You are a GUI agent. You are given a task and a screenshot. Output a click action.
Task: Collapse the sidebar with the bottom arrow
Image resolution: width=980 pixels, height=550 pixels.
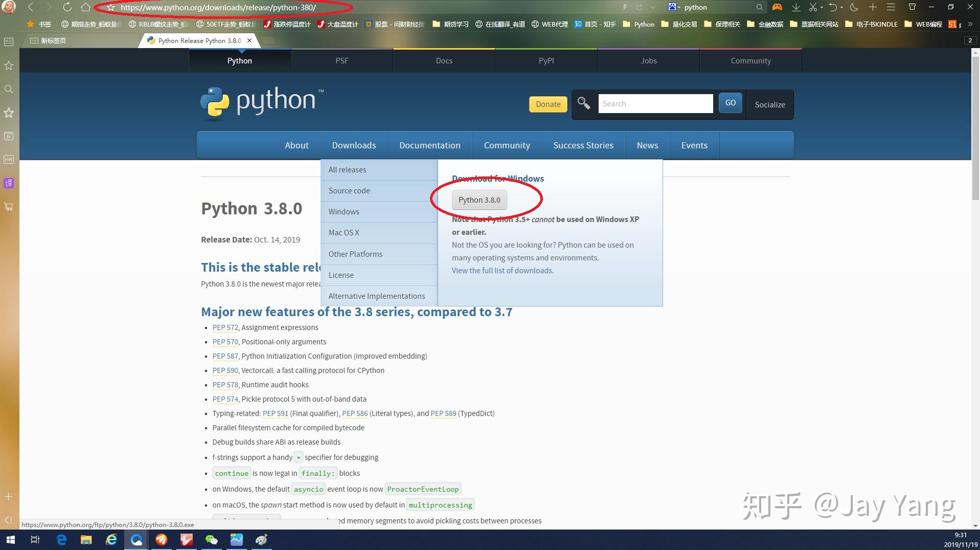8,520
